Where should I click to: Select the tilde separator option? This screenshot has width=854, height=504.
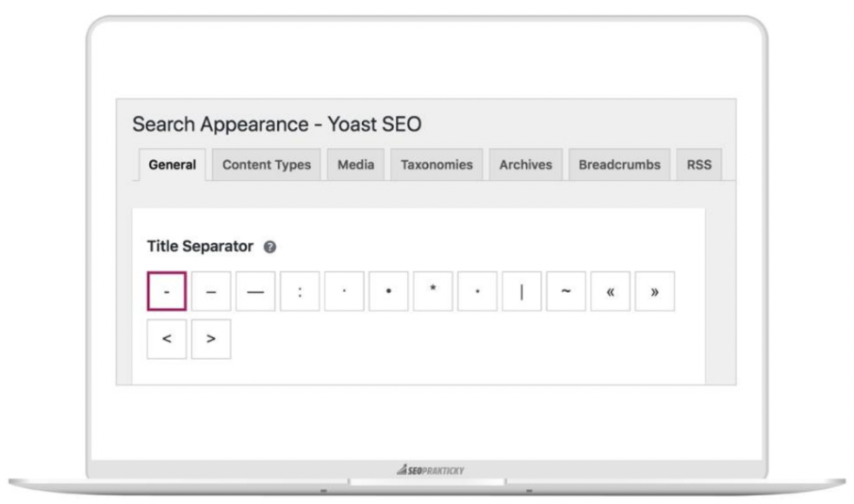(x=567, y=291)
